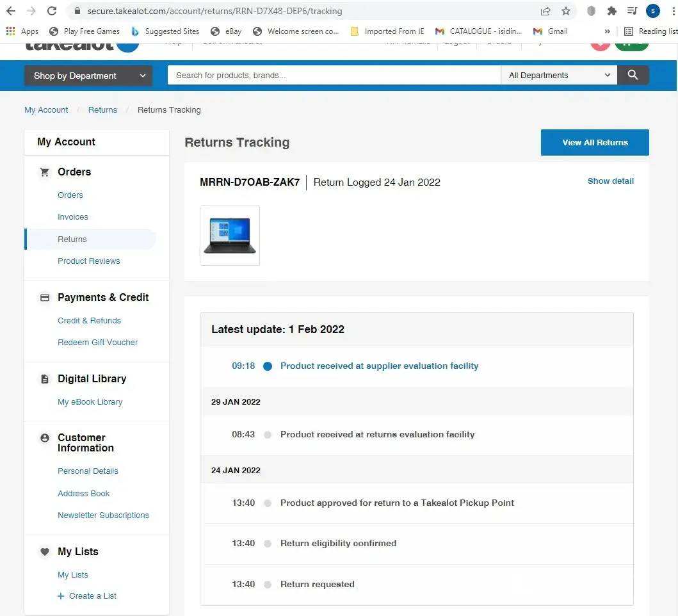Click the browser back arrow

(11, 11)
